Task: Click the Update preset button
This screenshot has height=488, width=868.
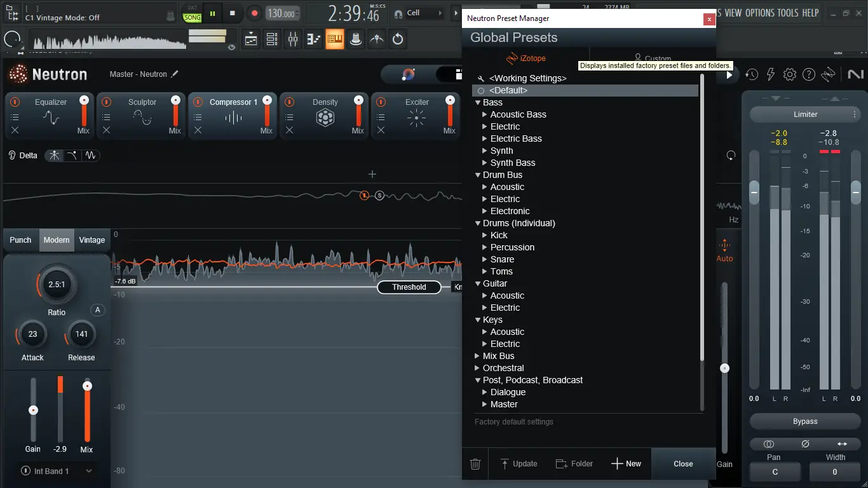Action: (519, 464)
